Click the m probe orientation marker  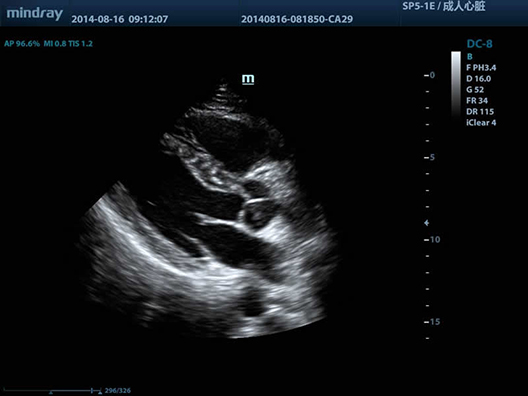(x=248, y=79)
